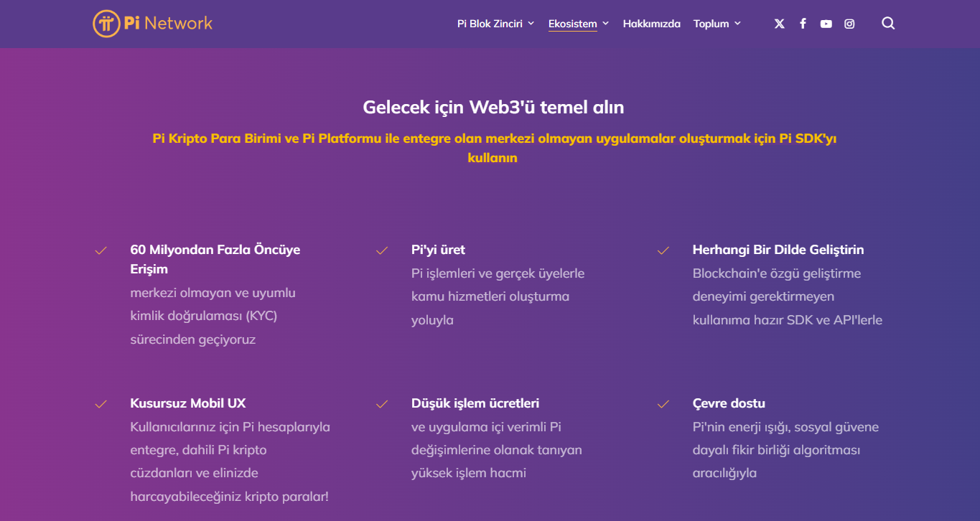Click checkmark beside Çevre dostu
Viewport: 980px width, 521px height.
[663, 404]
